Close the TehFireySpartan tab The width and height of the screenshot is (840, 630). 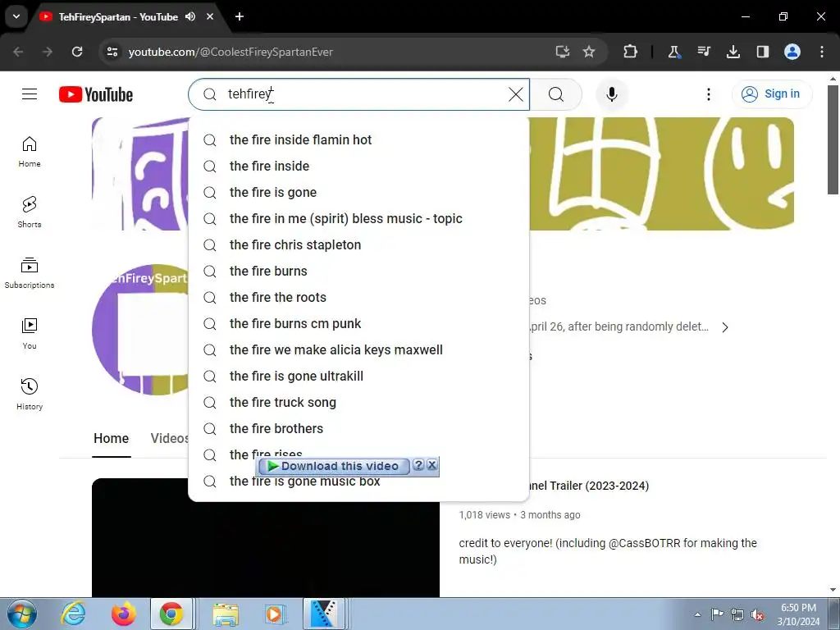(210, 16)
